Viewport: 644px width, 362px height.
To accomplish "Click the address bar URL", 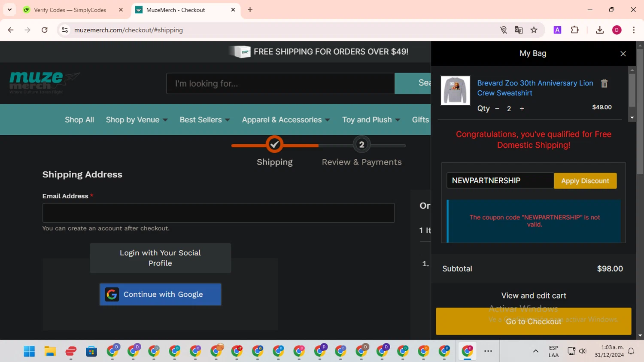I will [x=128, y=30].
